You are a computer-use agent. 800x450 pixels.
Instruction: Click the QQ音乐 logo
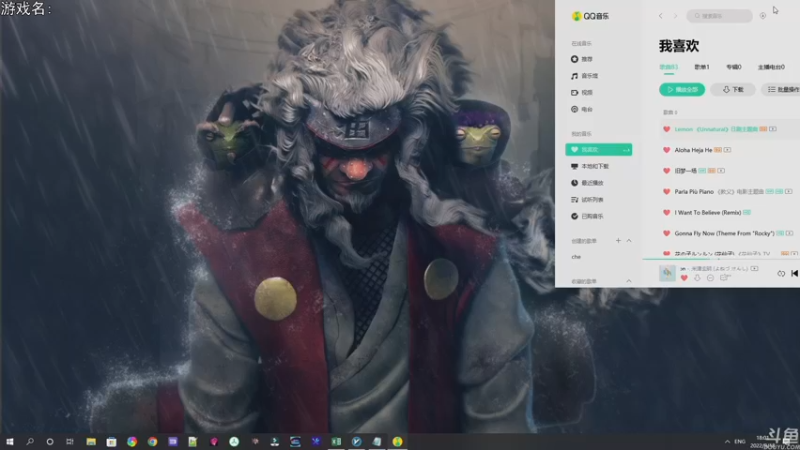point(590,16)
